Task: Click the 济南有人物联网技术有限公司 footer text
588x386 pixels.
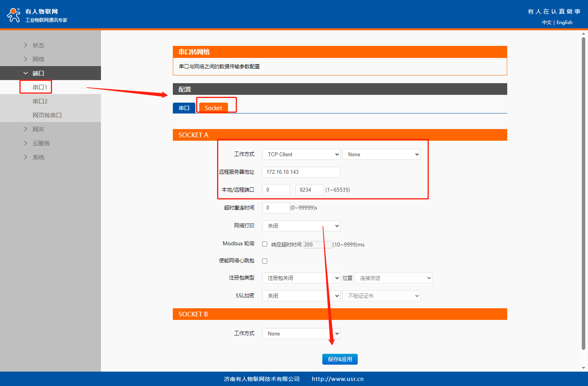Action: [262, 379]
